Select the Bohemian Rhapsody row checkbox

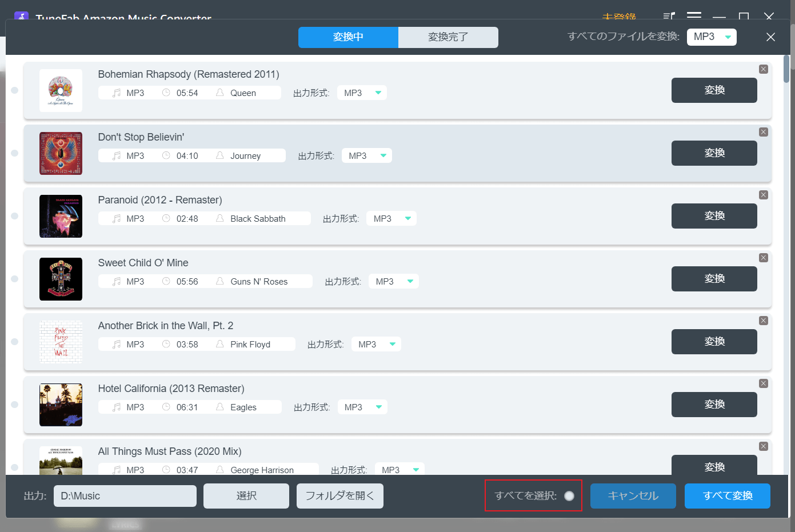point(15,90)
